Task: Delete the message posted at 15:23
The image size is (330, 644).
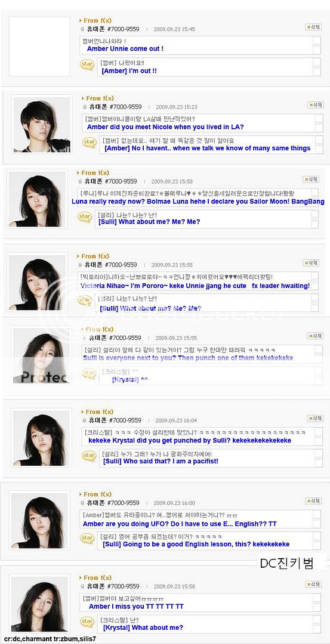Action: (315, 105)
